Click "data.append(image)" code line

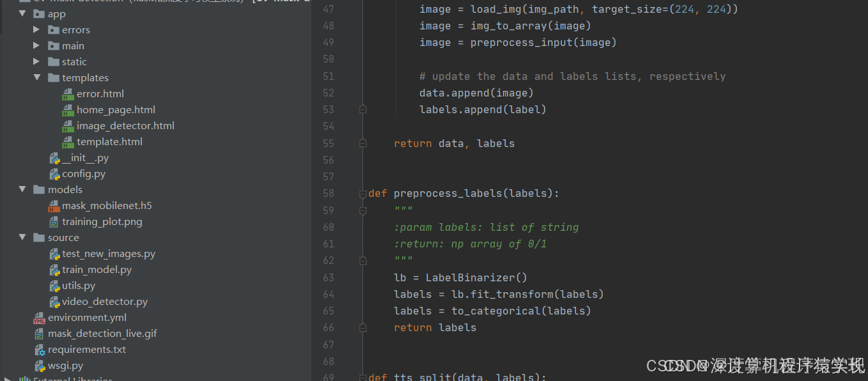(x=477, y=93)
